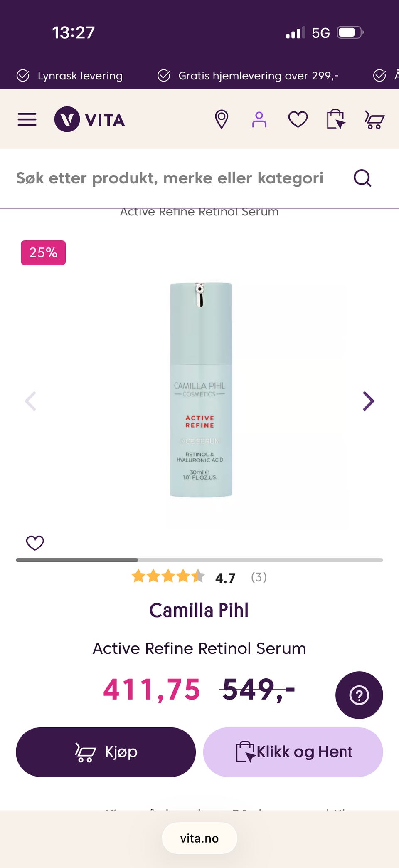Open the user account icon
399x868 pixels.
pyautogui.click(x=259, y=119)
